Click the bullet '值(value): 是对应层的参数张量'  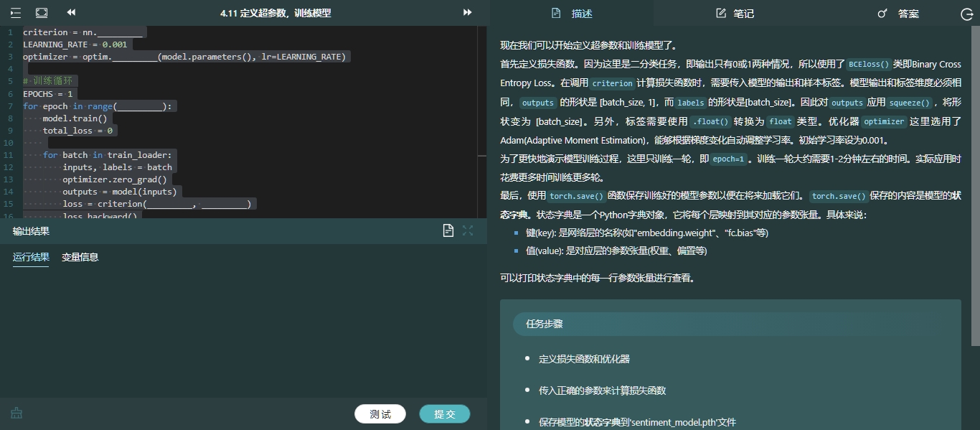(x=616, y=251)
